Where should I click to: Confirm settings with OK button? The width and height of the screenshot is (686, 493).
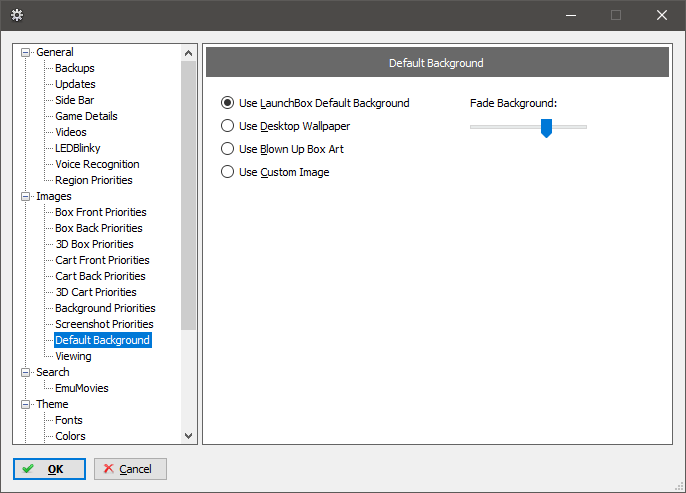(49, 469)
